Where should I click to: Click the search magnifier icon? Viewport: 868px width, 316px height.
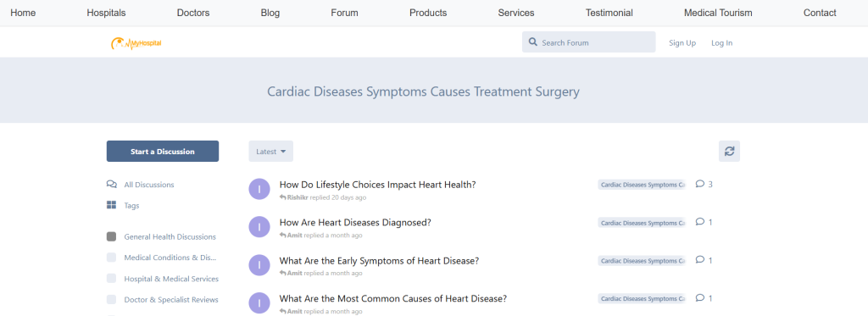coord(533,42)
